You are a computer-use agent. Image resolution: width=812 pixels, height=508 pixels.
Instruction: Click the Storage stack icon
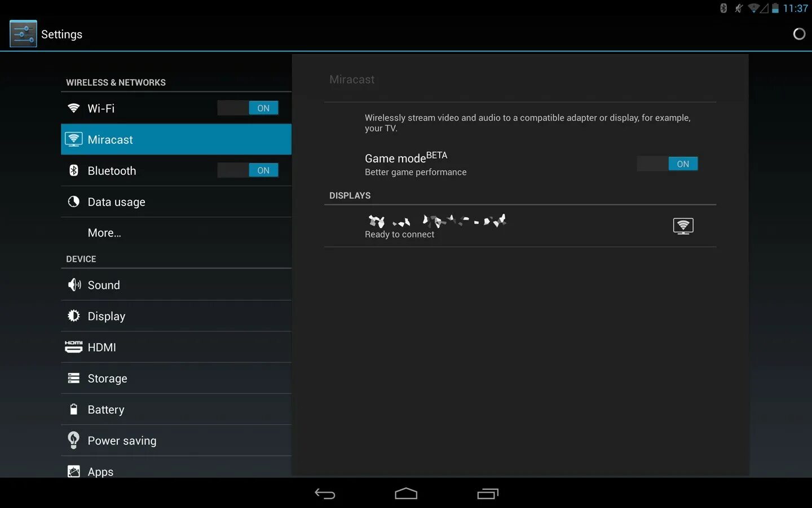click(x=73, y=378)
